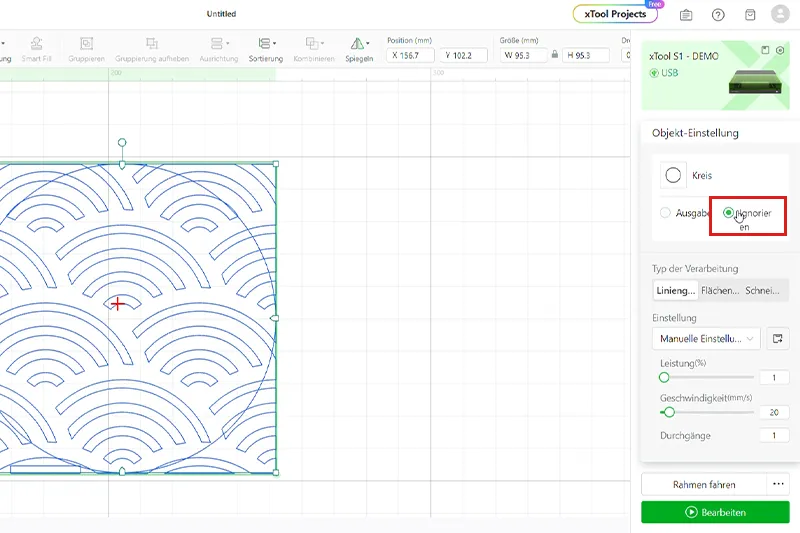Viewport: 800px width, 533px height.
Task: Click the Leistung power slider handle
Action: click(x=664, y=377)
